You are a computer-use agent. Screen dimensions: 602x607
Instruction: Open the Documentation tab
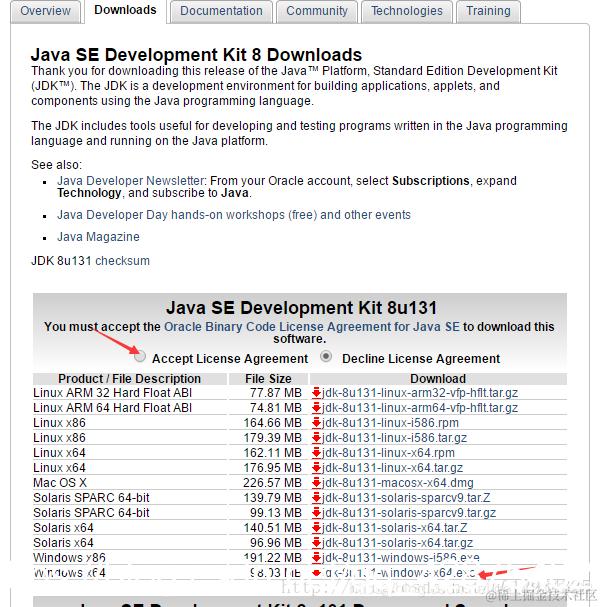tap(221, 11)
